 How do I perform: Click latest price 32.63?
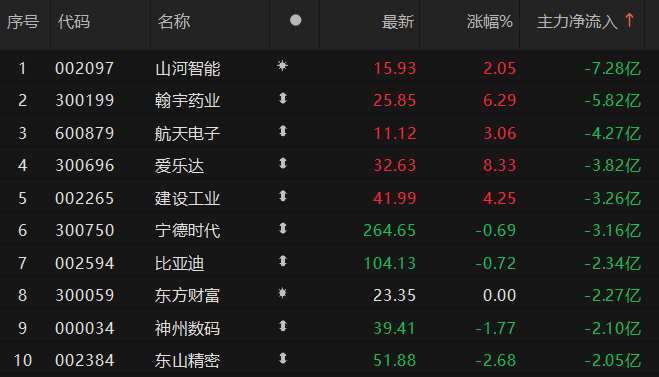click(395, 165)
